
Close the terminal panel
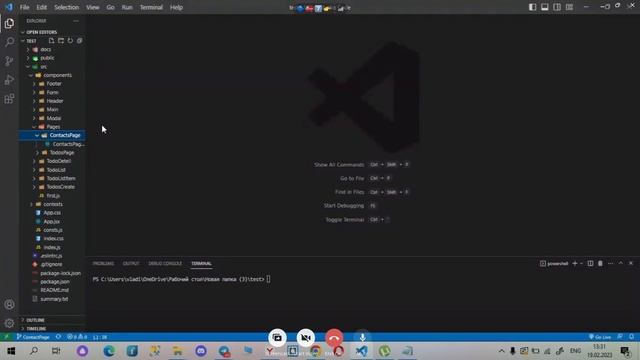(631, 264)
